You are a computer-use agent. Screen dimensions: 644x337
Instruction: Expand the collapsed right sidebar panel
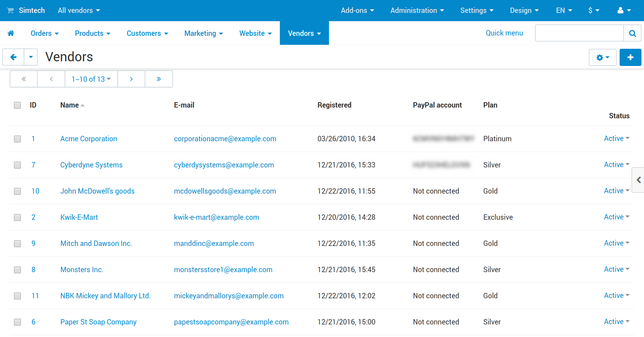point(638,180)
